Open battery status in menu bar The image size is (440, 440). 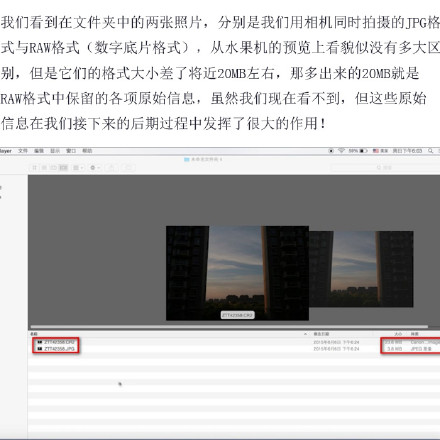pyautogui.click(x=358, y=151)
